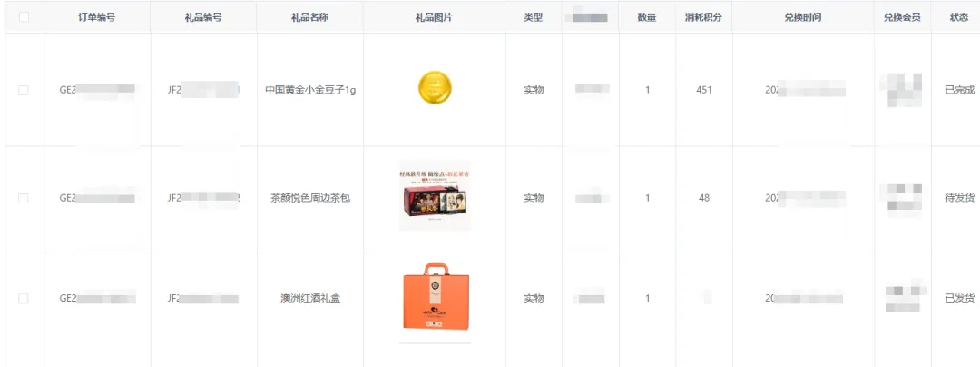Open the orange wine gift box image

tap(435, 298)
